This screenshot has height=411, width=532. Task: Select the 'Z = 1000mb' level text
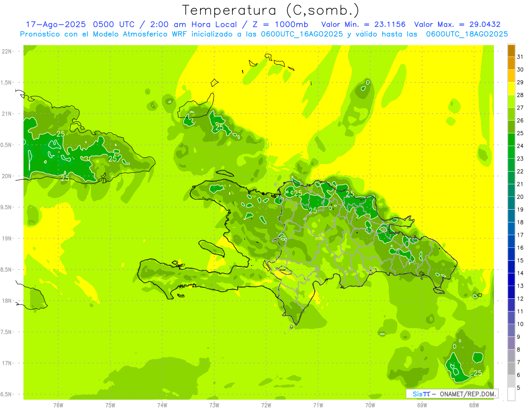coord(280,25)
